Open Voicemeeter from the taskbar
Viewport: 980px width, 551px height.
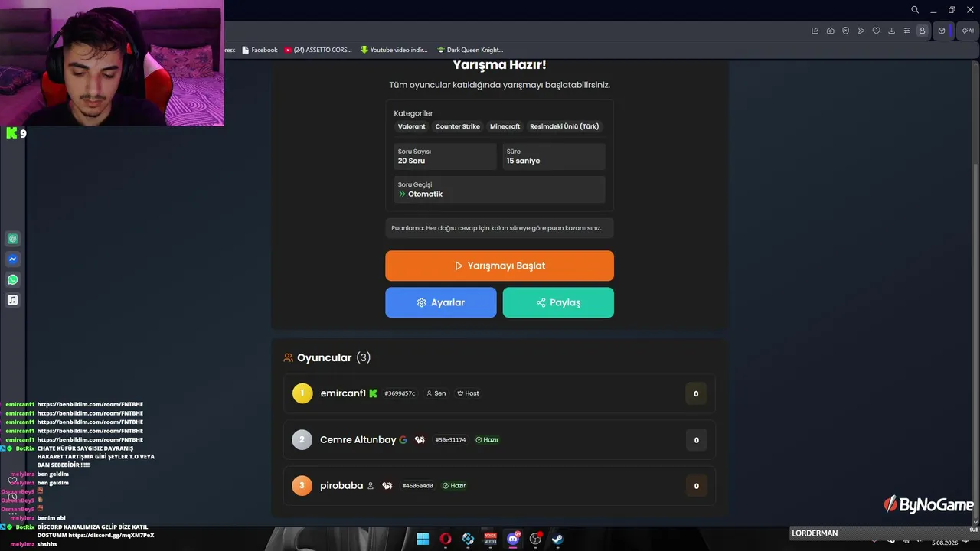coord(491,539)
